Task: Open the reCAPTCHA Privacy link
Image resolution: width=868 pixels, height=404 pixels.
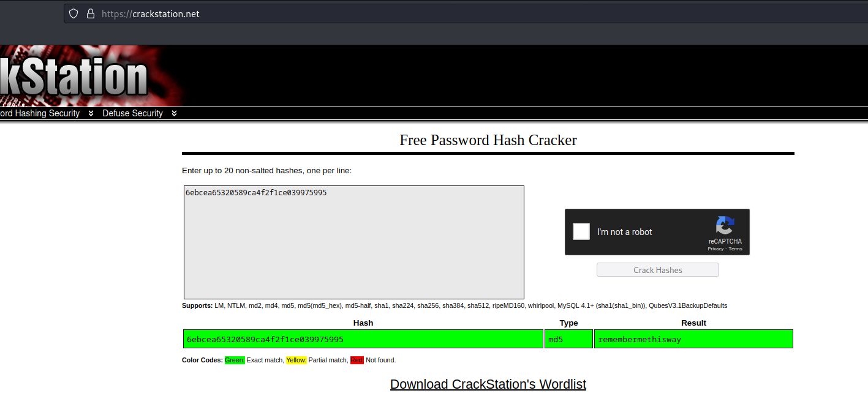Action: (x=715, y=249)
